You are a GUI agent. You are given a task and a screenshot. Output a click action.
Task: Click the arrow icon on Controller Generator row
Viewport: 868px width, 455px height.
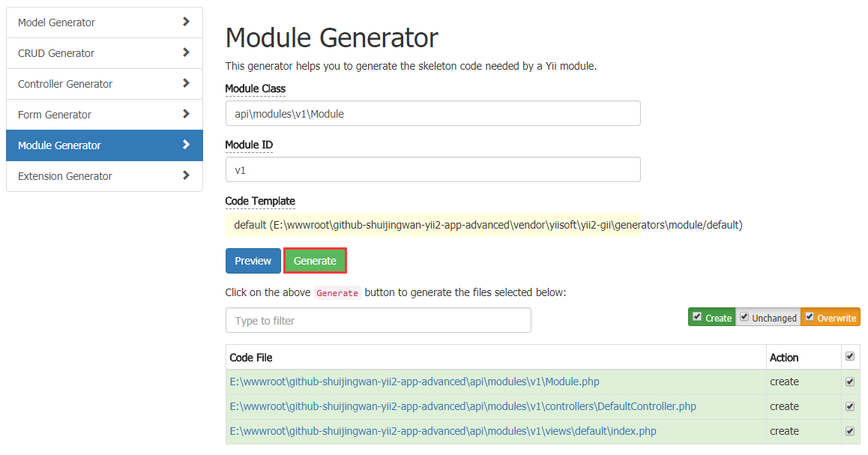pos(186,83)
